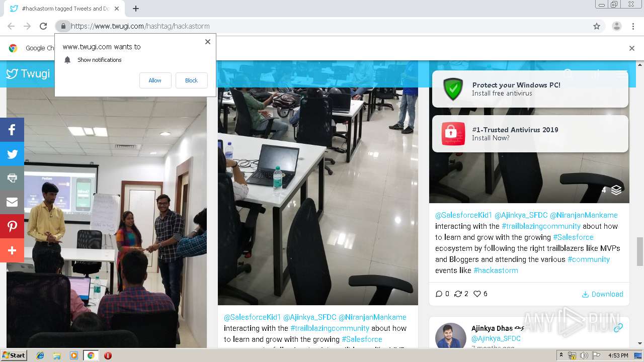Pin page with Pinterest sidebar icon
644x362 pixels.
[x=12, y=226]
